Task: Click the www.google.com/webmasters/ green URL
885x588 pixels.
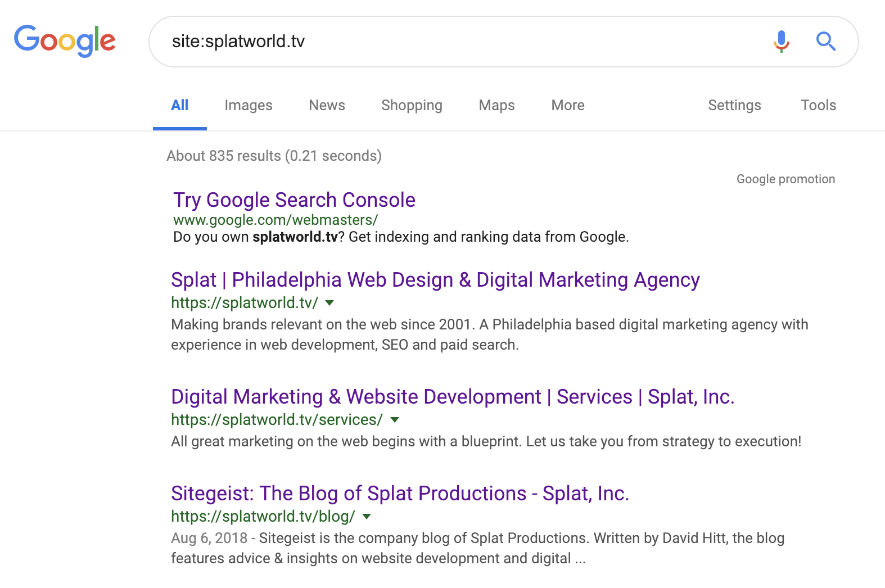Action: (275, 220)
